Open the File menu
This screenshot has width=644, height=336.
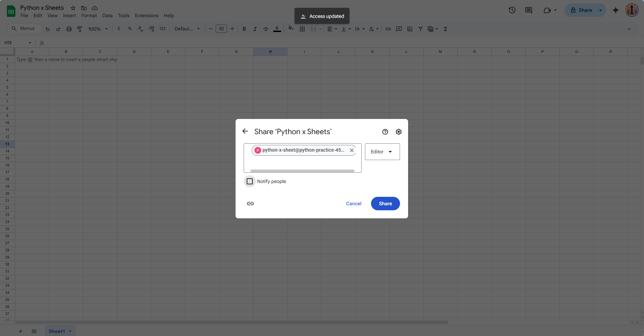(x=24, y=16)
